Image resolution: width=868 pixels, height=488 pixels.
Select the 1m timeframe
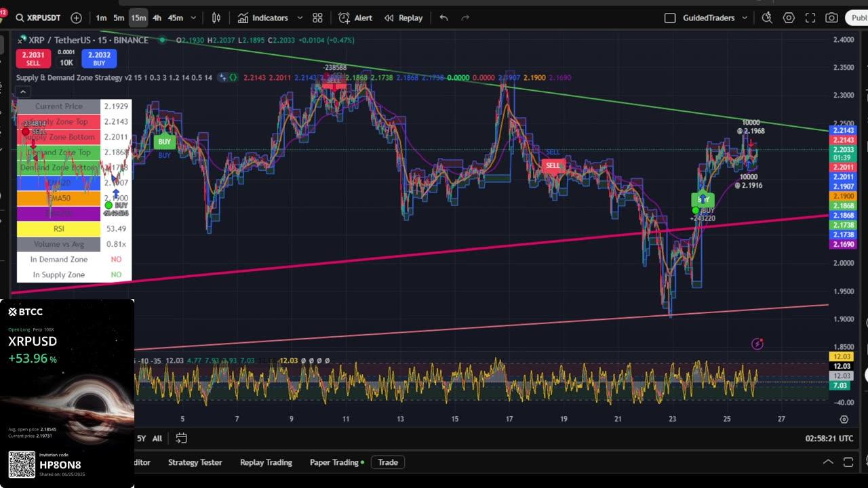coord(101,18)
